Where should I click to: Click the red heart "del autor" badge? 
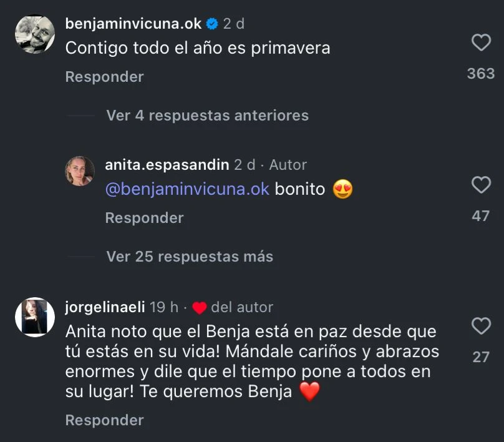[x=200, y=308]
